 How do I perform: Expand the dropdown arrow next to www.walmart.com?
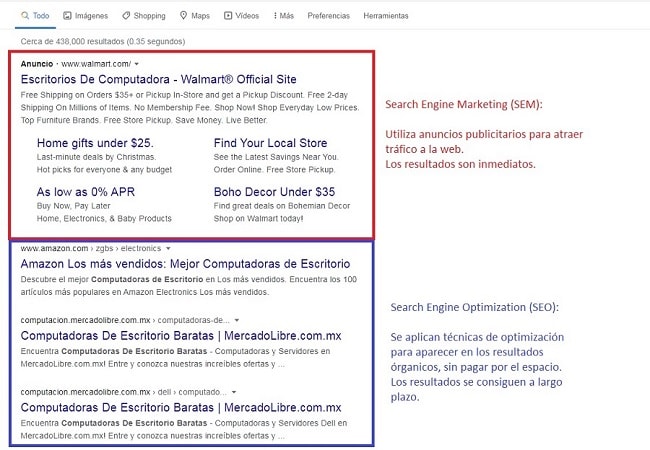click(x=137, y=64)
